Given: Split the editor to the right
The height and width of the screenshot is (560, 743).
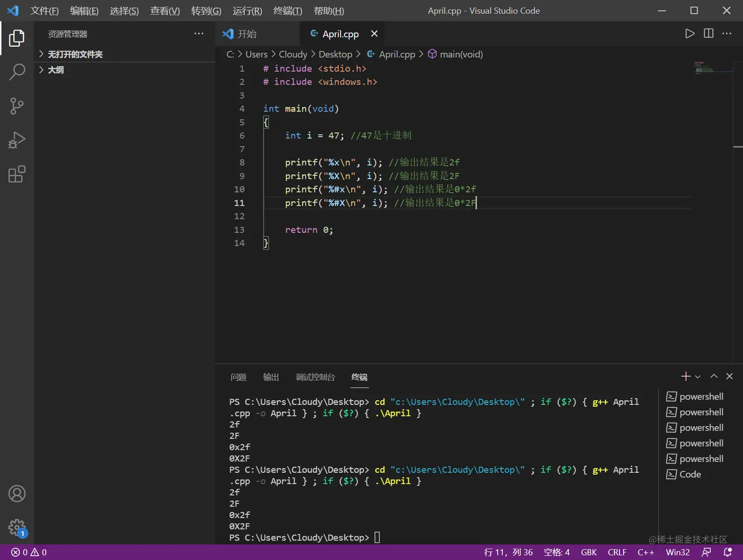Looking at the screenshot, I should pyautogui.click(x=709, y=33).
